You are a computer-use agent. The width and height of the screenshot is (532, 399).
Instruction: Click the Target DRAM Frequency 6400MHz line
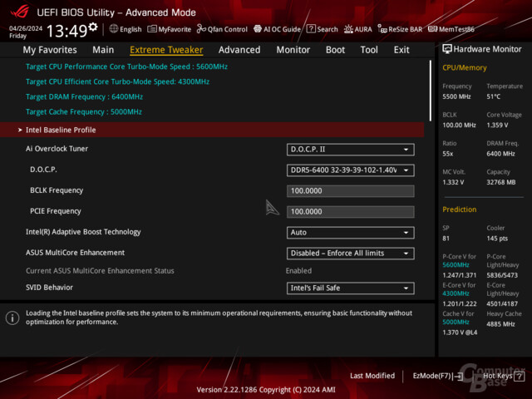[x=84, y=96]
